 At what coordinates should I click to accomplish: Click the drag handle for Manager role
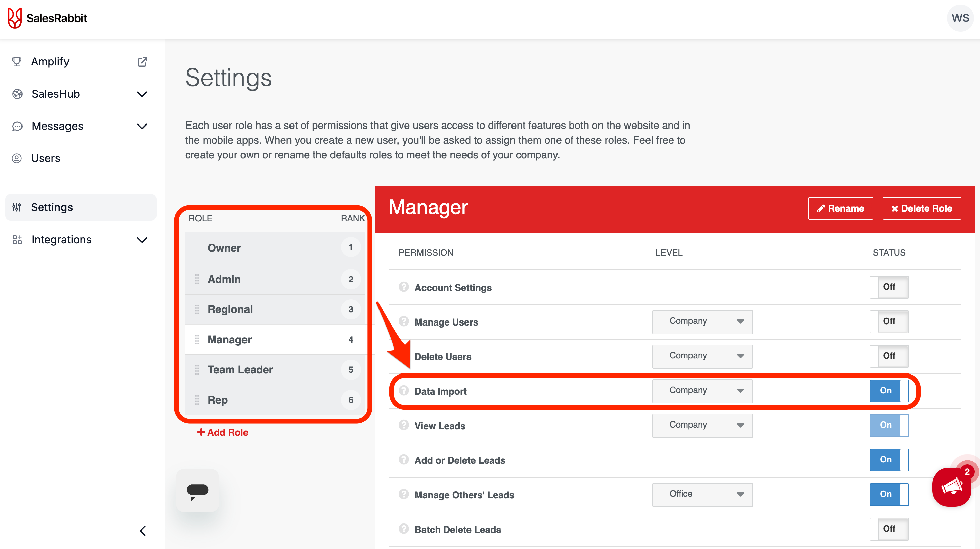(197, 340)
